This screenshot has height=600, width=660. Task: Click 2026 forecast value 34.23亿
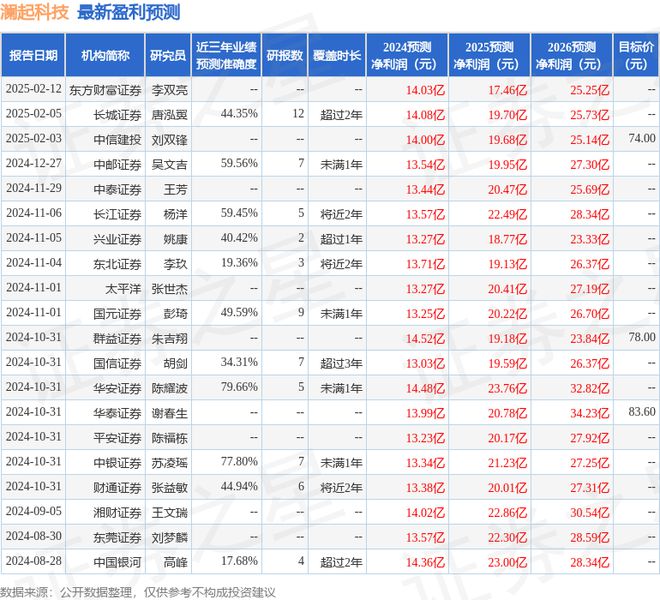coord(590,413)
